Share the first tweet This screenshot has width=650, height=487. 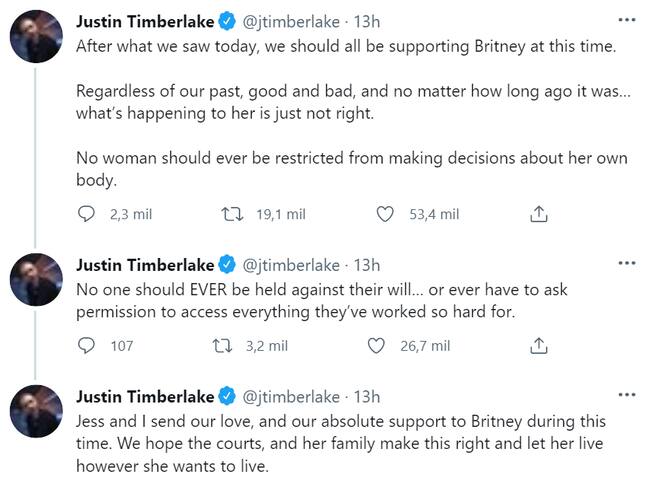(x=537, y=214)
